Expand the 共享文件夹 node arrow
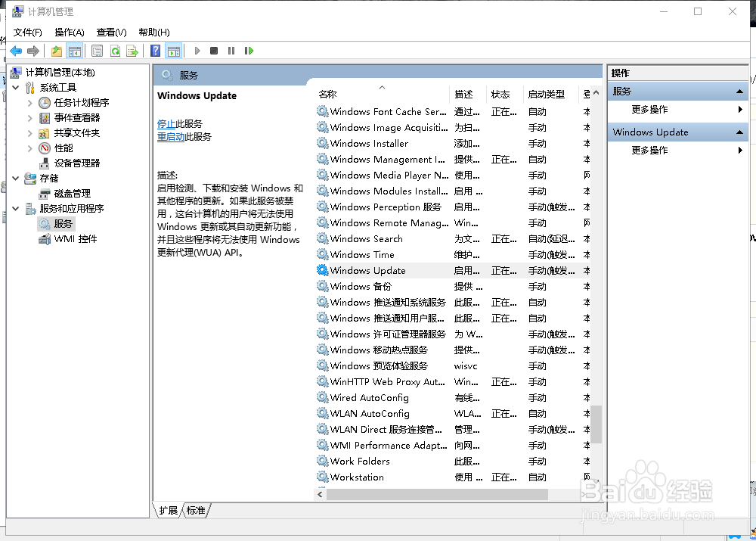The image size is (756, 541). [x=30, y=132]
